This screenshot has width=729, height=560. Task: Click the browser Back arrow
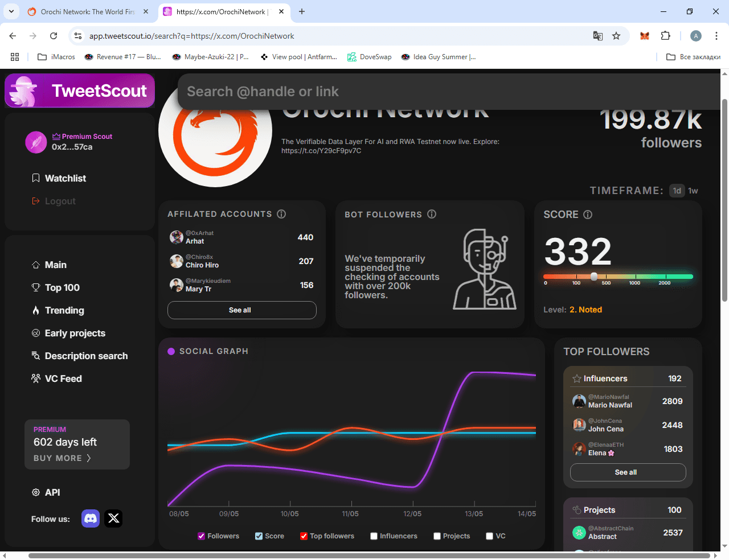(x=13, y=36)
